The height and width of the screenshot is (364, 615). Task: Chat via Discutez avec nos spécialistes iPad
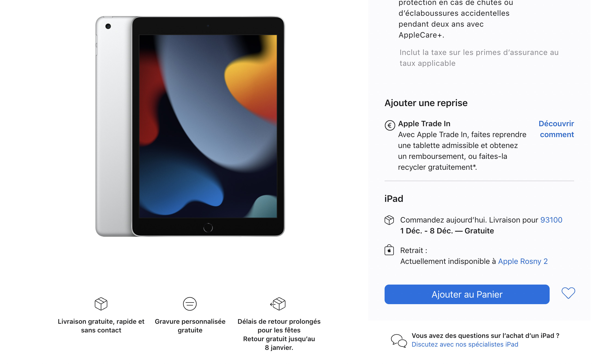coord(465,344)
